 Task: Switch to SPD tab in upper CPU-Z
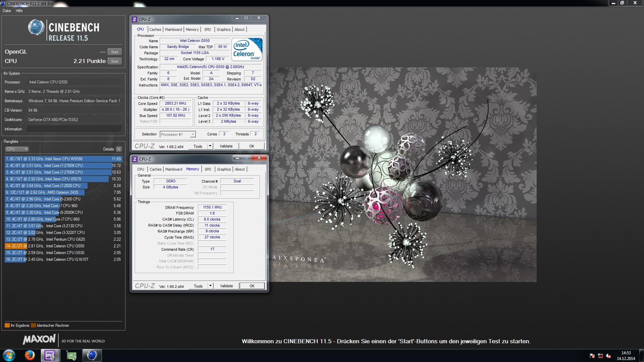point(208,29)
